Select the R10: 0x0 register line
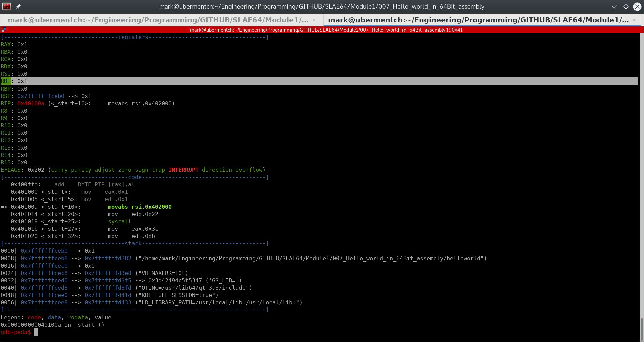 pos(14,125)
